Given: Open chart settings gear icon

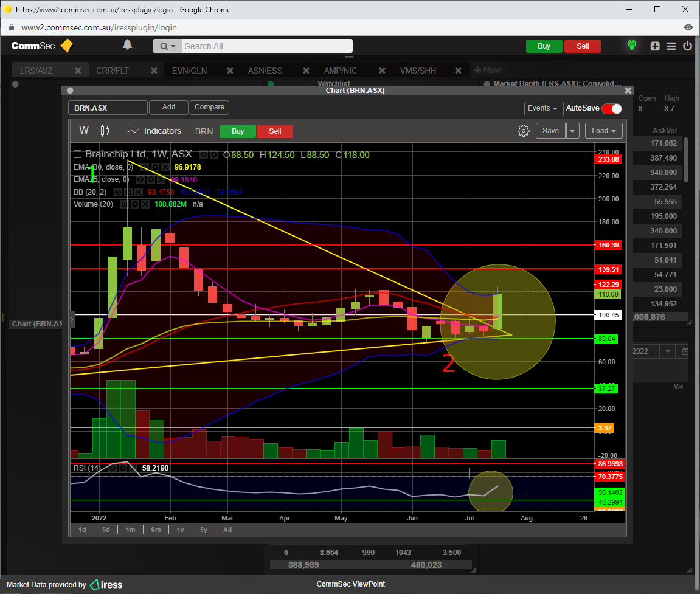Looking at the screenshot, I should pyautogui.click(x=523, y=131).
